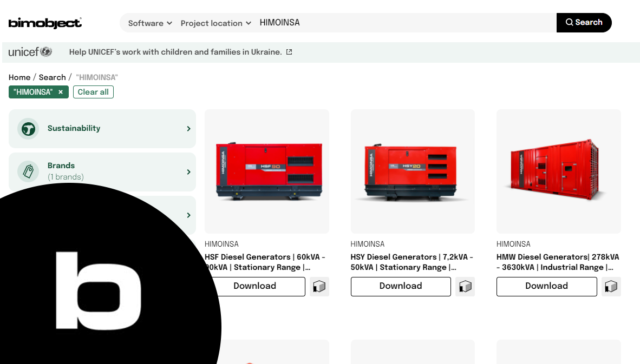The height and width of the screenshot is (364, 640).
Task: Click the 3D cube icon for HSY generators
Action: pyautogui.click(x=465, y=287)
